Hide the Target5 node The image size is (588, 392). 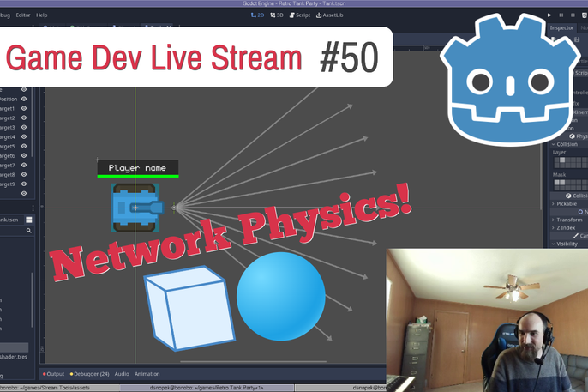point(24,147)
